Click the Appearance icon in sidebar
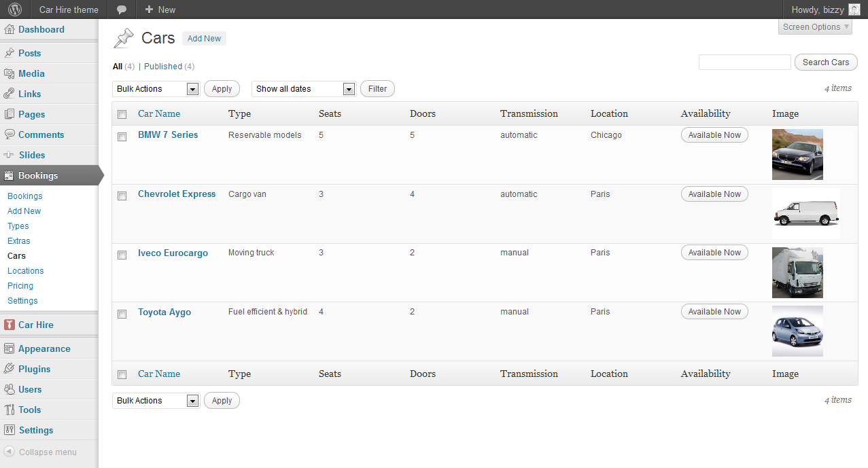This screenshot has height=468, width=868. click(10, 348)
